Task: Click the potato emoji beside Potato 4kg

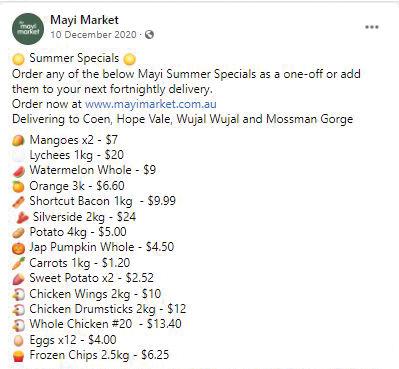Action: (x=18, y=233)
